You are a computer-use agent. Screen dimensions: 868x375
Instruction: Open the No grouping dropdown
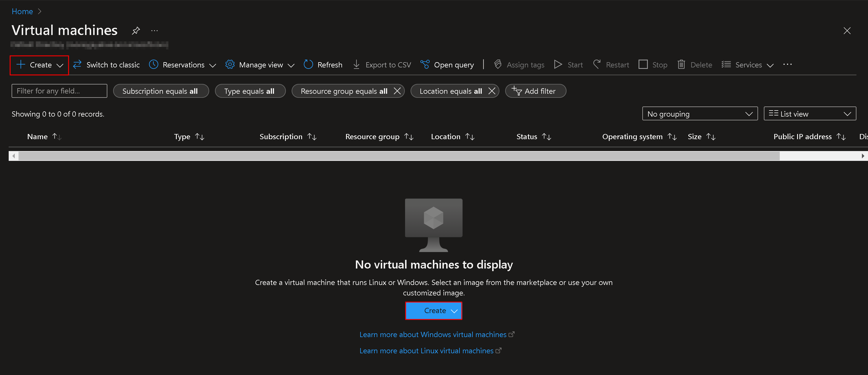tap(700, 113)
